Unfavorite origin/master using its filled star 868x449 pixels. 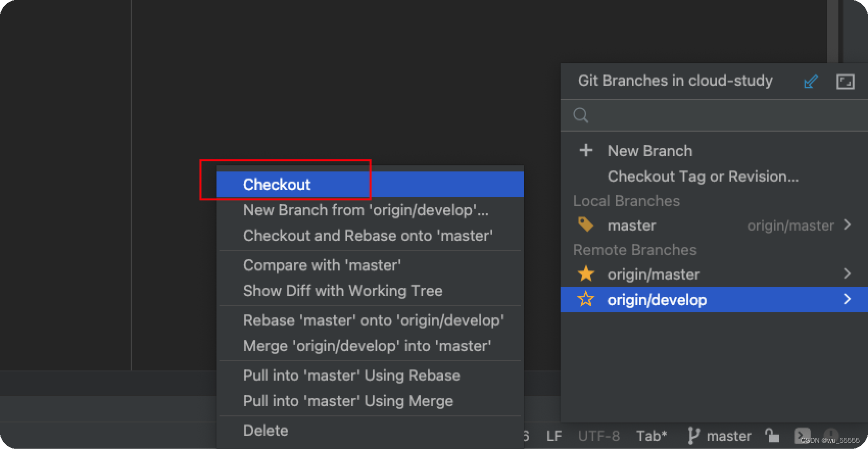pyautogui.click(x=586, y=274)
